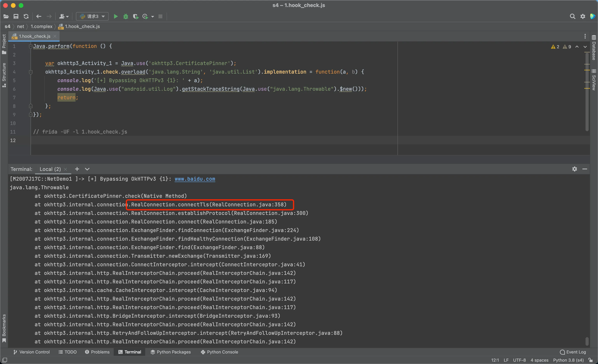This screenshot has width=598, height=364.
Task: Click fold end marker at line 8
Action: [31, 106]
